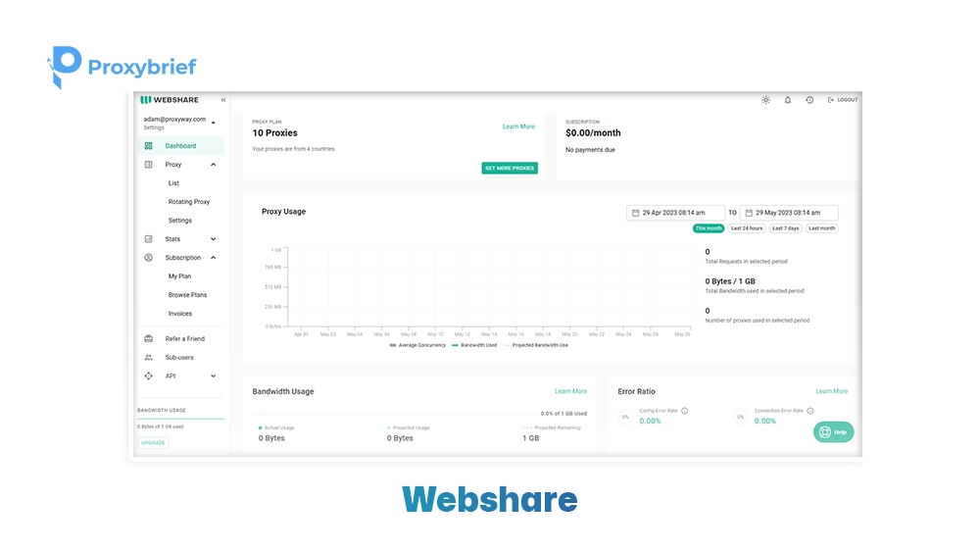Screen dimensions: 980x552
Task: Click Learn More in Error Ratio card
Action: 832,391
